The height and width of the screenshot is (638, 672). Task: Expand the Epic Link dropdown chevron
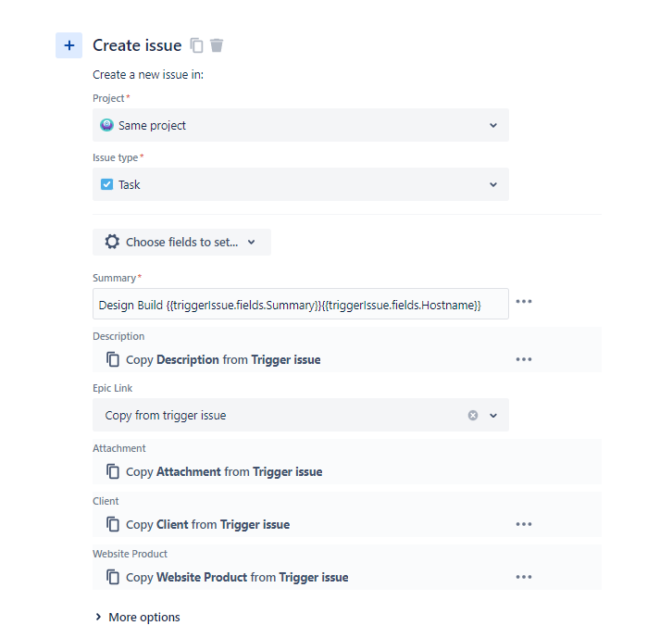click(493, 416)
